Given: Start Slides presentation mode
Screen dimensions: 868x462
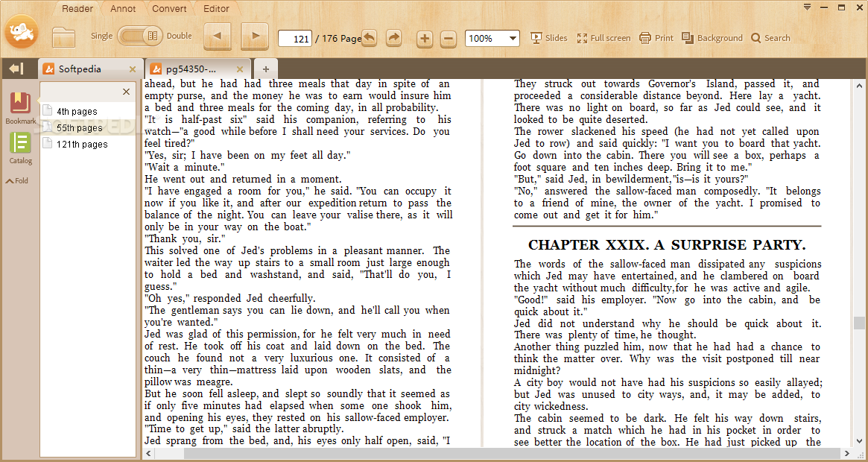Looking at the screenshot, I should point(548,38).
